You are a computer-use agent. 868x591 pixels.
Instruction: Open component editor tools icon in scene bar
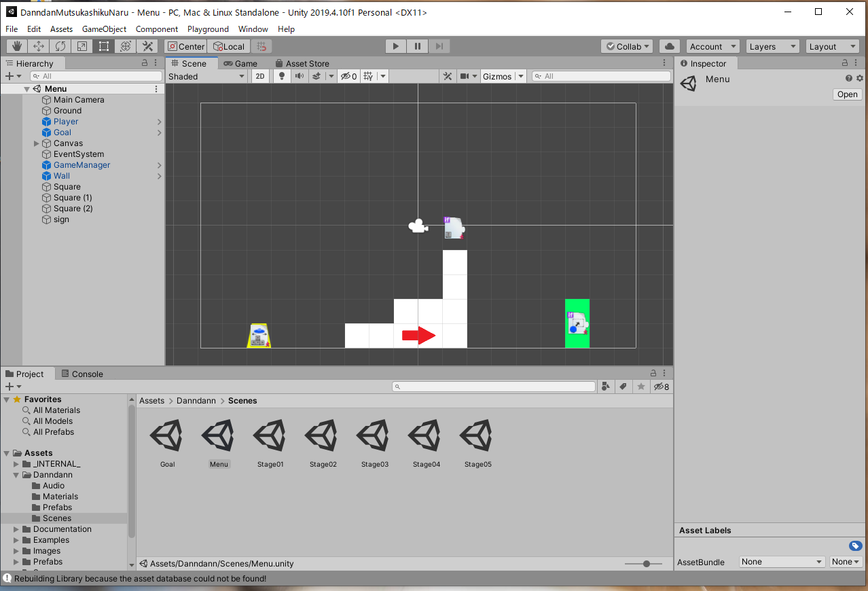(448, 76)
